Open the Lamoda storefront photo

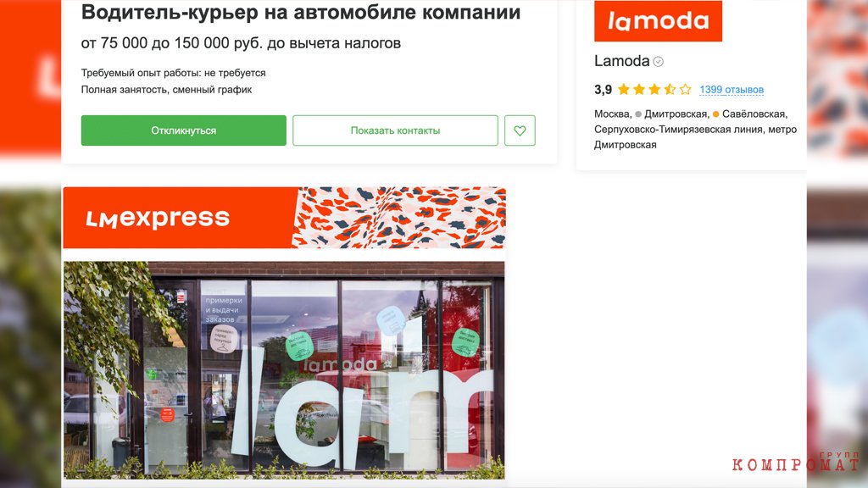click(284, 370)
